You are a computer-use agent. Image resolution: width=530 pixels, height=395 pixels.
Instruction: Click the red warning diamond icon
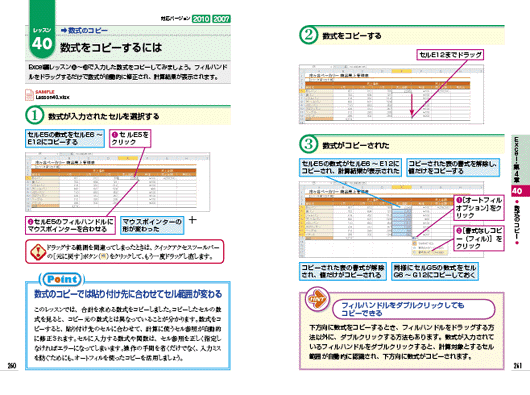[38, 252]
